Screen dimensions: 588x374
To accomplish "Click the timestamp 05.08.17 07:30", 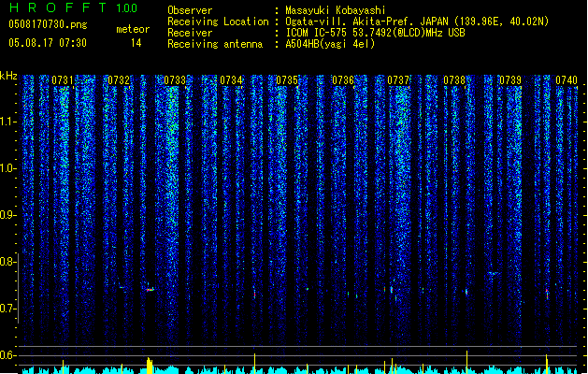I will click(x=48, y=43).
